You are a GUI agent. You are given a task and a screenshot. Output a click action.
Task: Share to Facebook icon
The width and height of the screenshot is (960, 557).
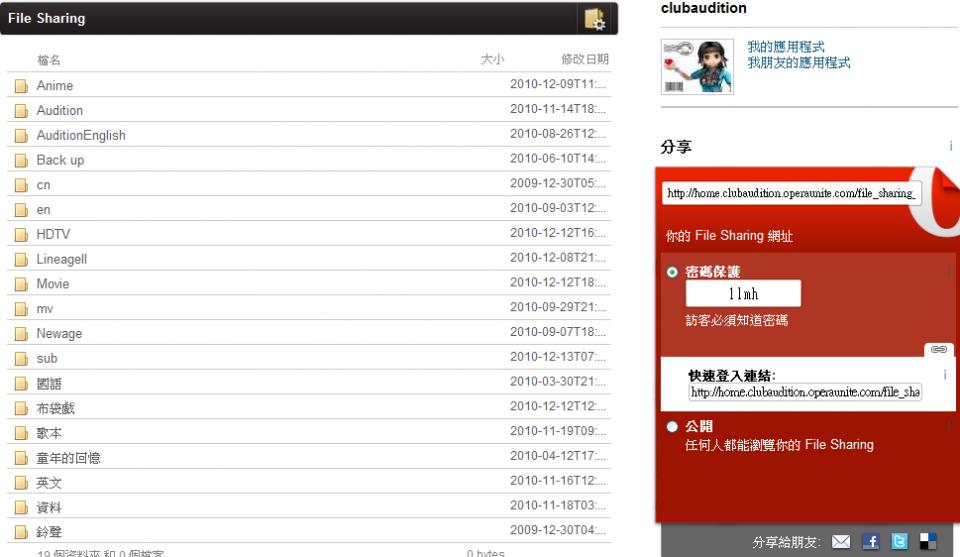870,542
